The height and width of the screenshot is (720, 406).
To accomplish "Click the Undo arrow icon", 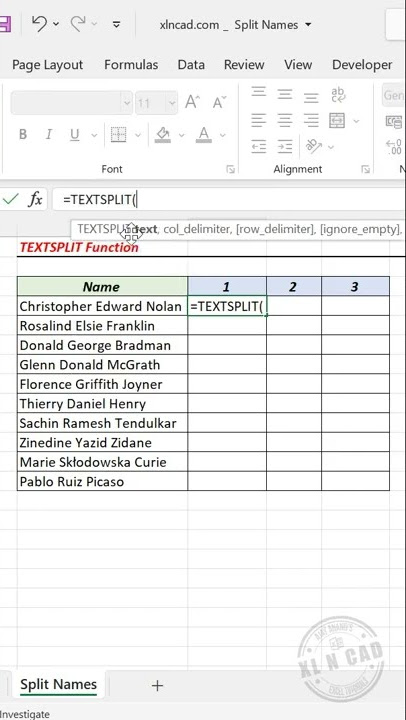I will click(40, 23).
